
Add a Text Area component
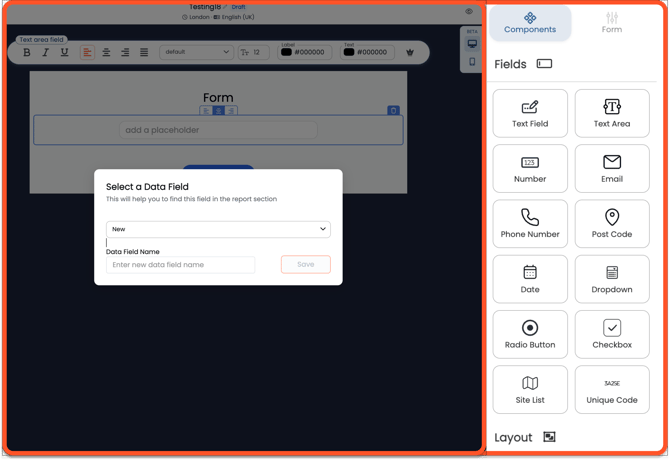point(611,113)
